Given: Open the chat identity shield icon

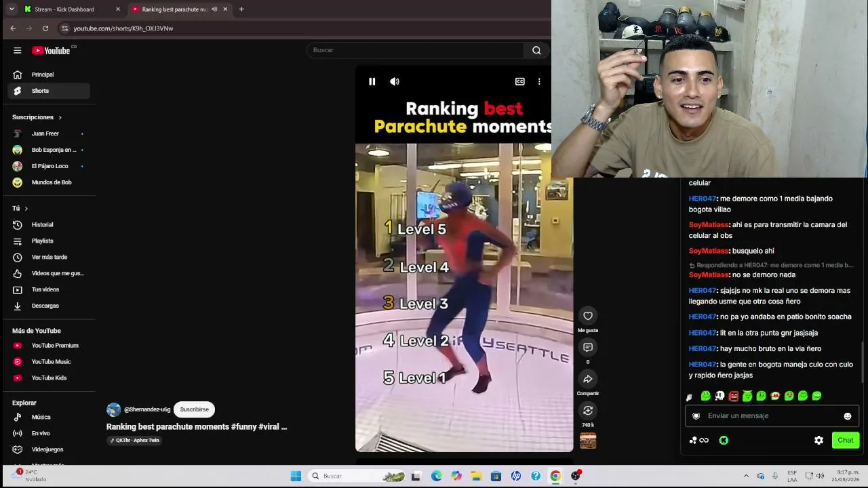Looking at the screenshot, I should [x=696, y=416].
